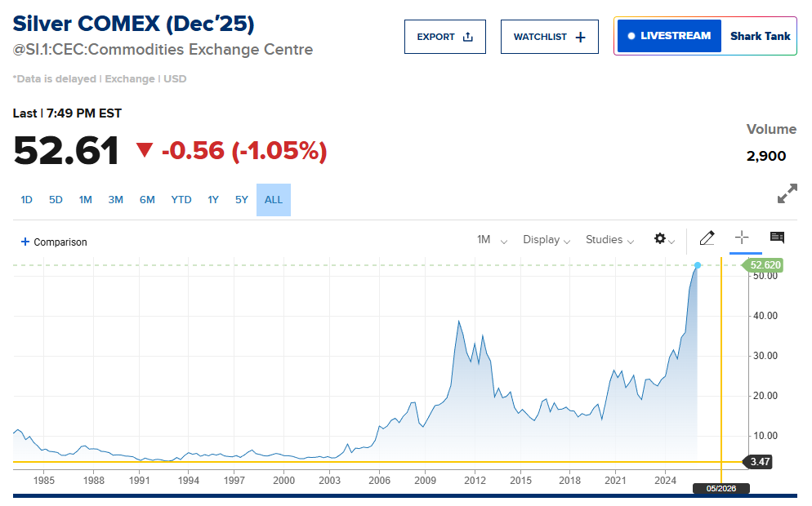This screenshot has width=812, height=506.
Task: Open the 1M interval dropdown
Action: [492, 240]
